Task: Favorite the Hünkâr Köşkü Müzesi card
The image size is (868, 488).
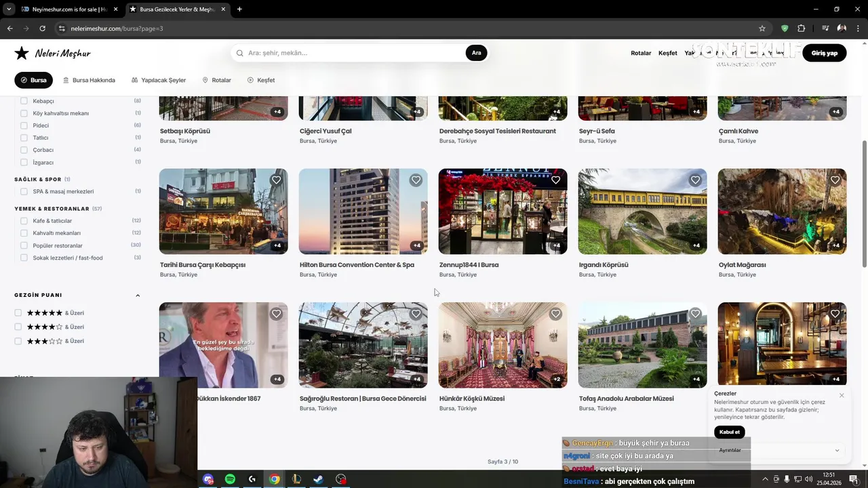Action: pyautogui.click(x=555, y=314)
